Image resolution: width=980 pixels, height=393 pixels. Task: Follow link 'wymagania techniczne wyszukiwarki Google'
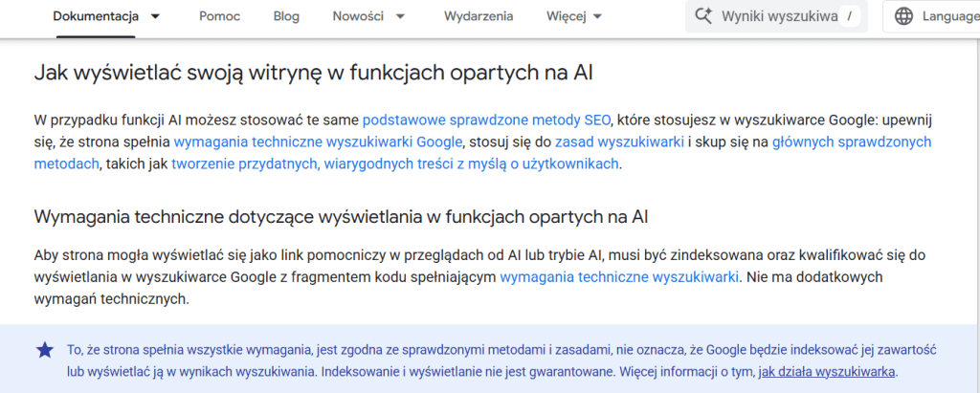point(318,142)
